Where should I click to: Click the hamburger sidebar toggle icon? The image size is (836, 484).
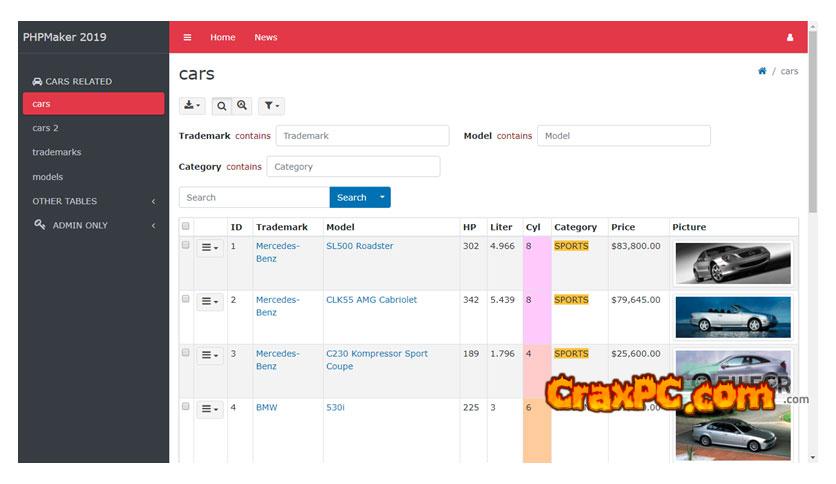pyautogui.click(x=187, y=38)
